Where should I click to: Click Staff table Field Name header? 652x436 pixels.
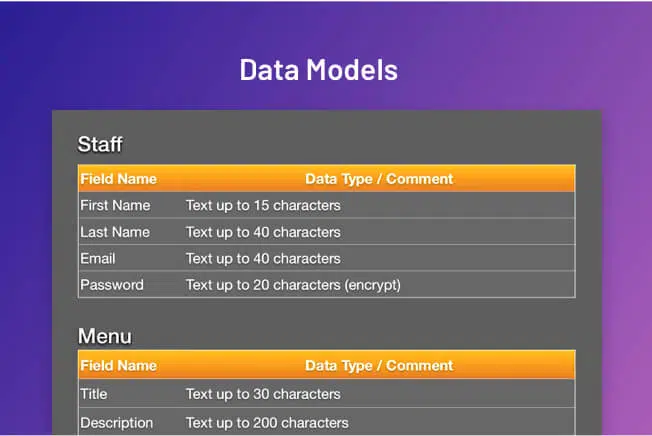click(119, 179)
